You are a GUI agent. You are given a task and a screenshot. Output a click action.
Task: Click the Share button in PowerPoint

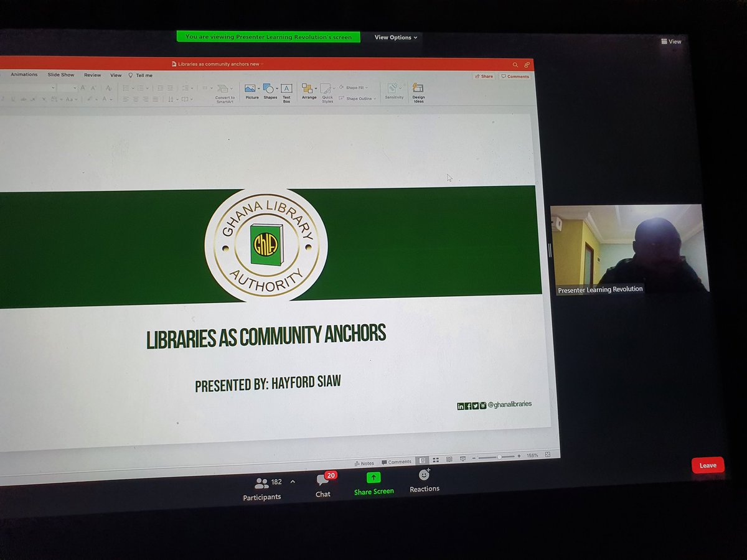(x=484, y=77)
